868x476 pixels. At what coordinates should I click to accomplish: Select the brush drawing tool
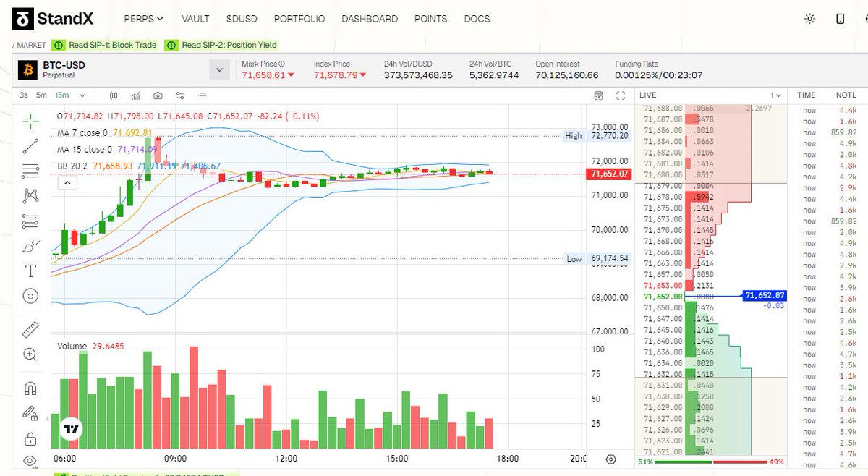pos(30,247)
